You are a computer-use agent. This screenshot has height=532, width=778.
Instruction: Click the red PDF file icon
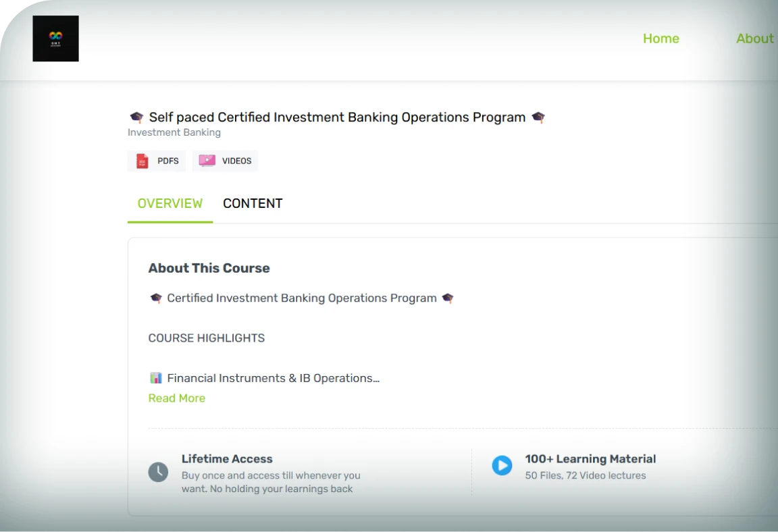coord(142,161)
